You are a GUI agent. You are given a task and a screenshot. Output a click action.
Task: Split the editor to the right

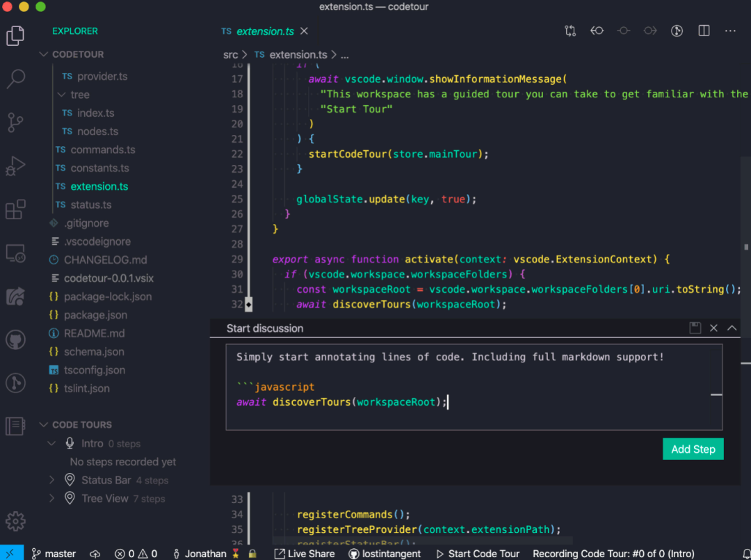(x=704, y=31)
